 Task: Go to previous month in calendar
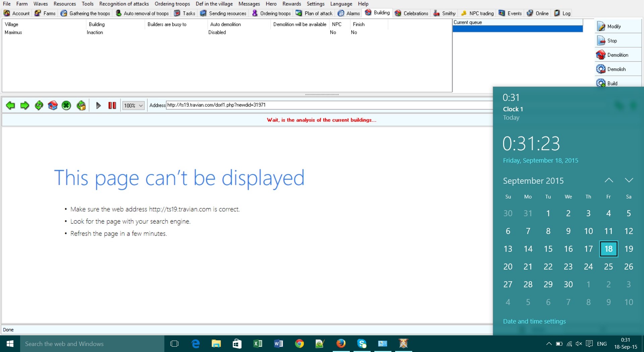609,180
